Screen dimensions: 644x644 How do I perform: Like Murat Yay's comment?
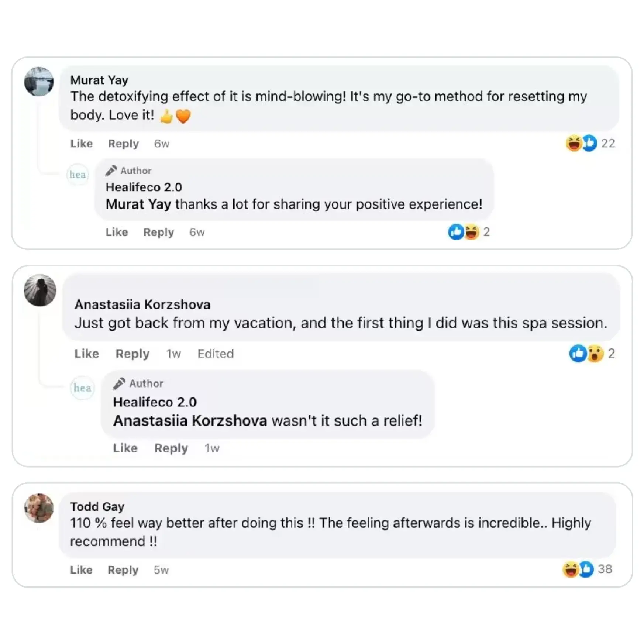(x=81, y=144)
